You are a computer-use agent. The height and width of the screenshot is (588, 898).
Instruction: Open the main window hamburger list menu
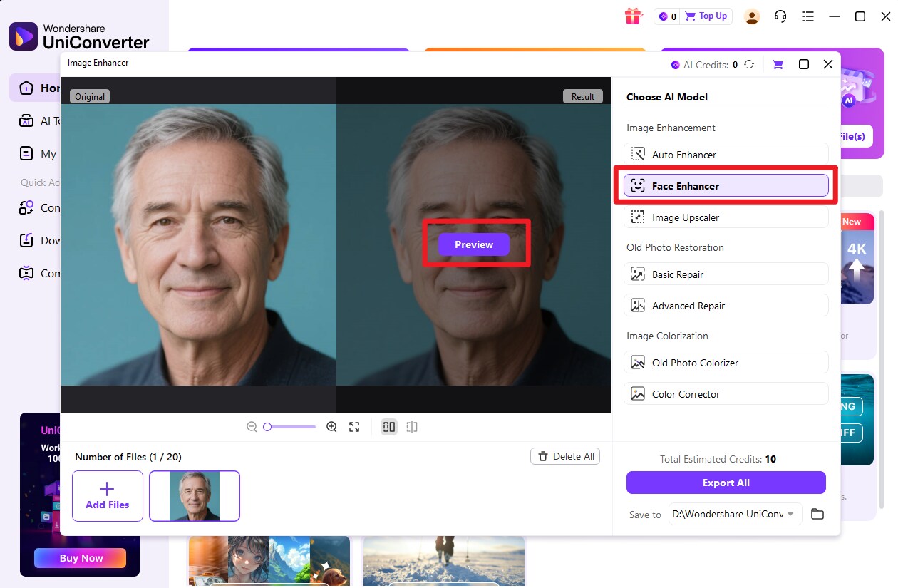807,16
